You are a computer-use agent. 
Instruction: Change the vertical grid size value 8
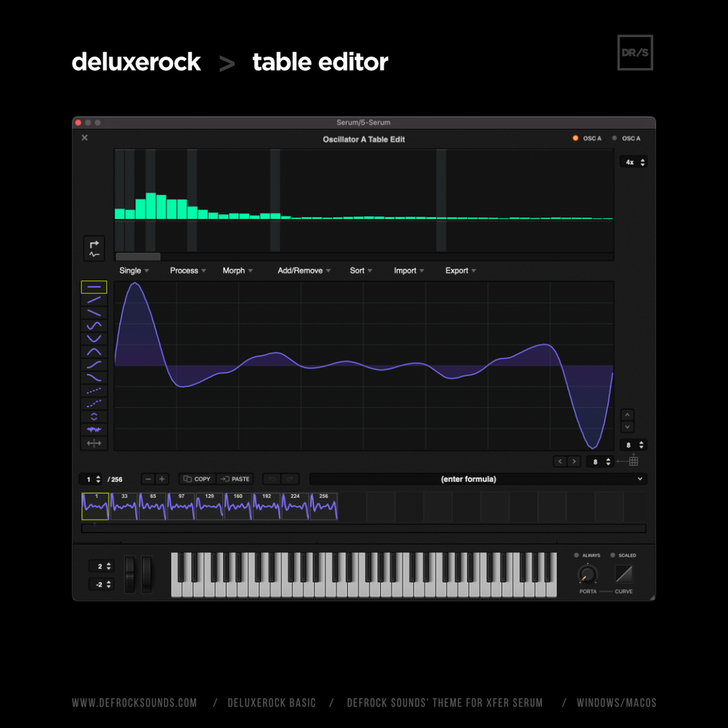coord(634,445)
